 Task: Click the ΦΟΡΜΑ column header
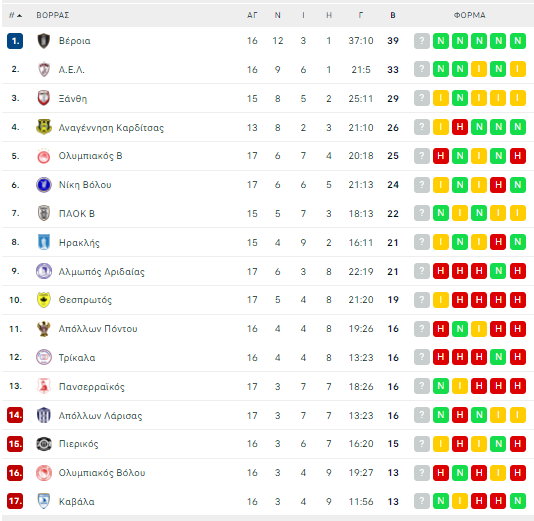point(470,15)
